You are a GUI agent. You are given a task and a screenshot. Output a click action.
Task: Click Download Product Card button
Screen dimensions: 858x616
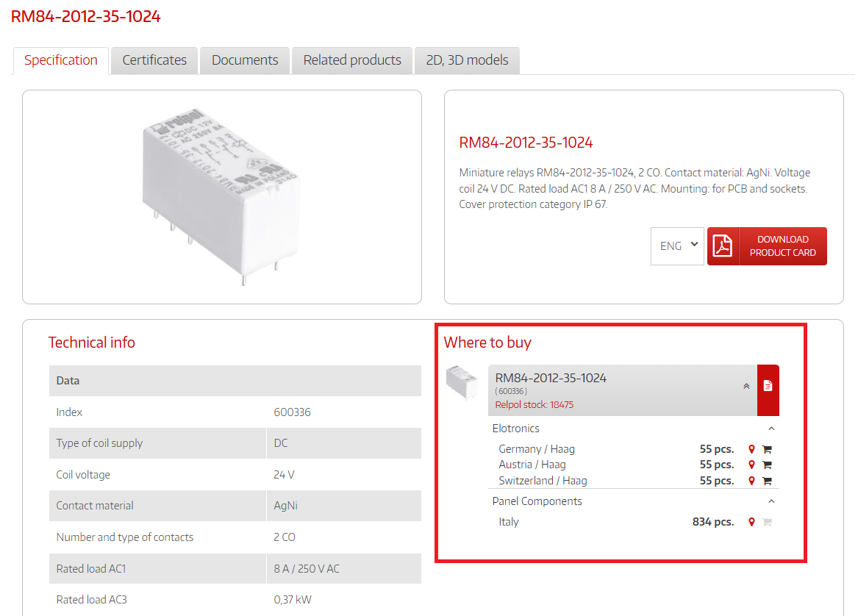pos(767,246)
